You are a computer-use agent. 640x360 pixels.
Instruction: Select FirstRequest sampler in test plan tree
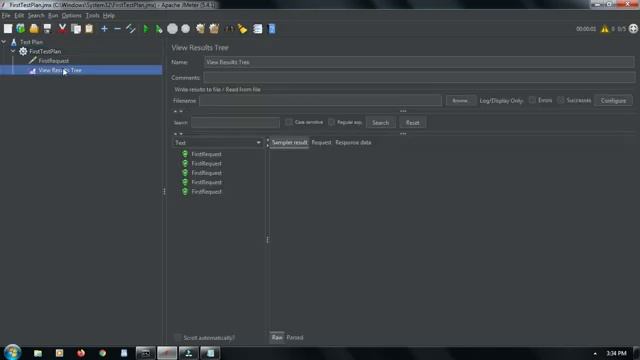[53, 61]
